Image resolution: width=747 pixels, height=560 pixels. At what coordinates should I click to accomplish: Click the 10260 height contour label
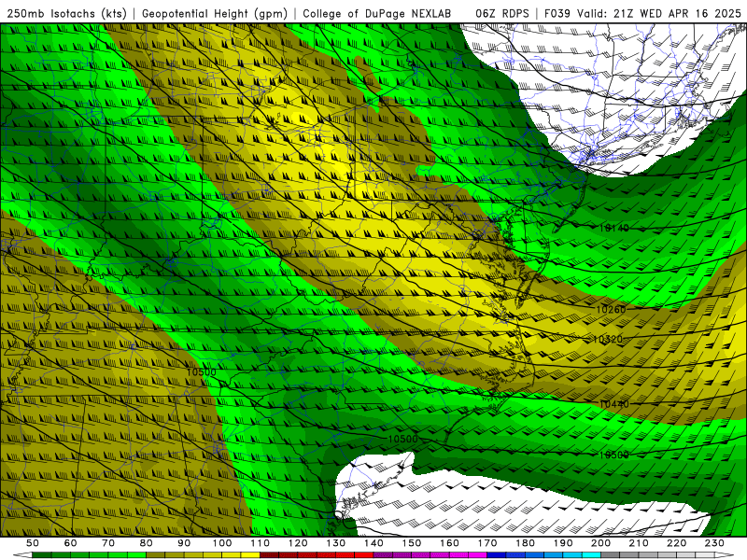[611, 310]
